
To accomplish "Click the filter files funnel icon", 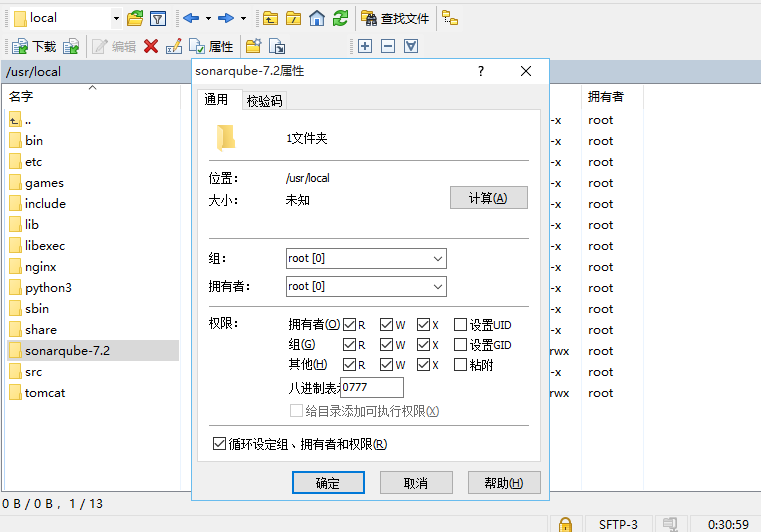I will click(158, 18).
